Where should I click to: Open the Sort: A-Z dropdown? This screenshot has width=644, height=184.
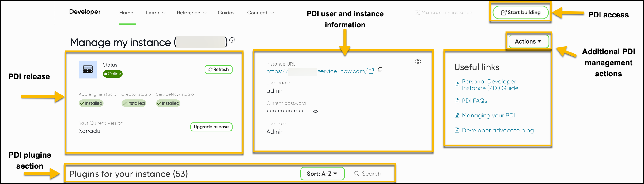[322, 174]
